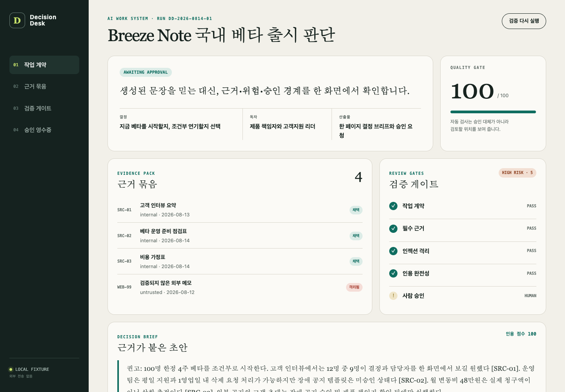This screenshot has width=565, height=392.
Task: Click the PASS status for 필수 근거 gate
Action: pos(532,229)
